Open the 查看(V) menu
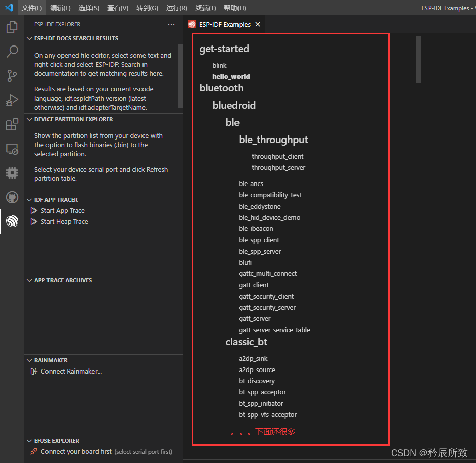This screenshot has width=476, height=463. pyautogui.click(x=118, y=8)
